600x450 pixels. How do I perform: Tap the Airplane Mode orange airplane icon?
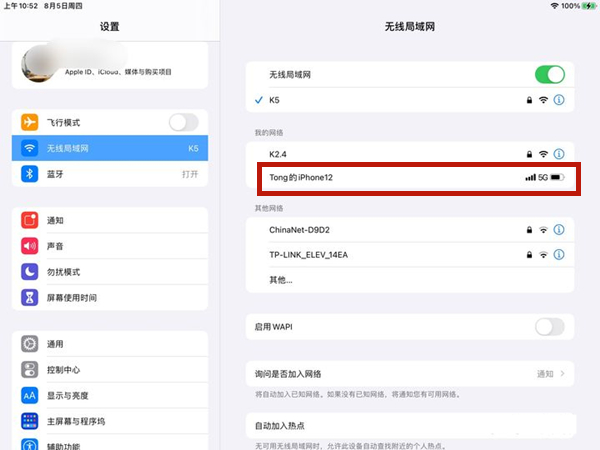pyautogui.click(x=29, y=122)
